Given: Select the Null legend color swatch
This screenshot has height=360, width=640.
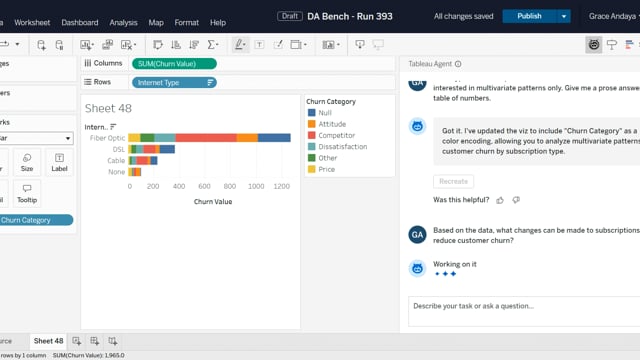Looking at the screenshot, I should pos(311,113).
